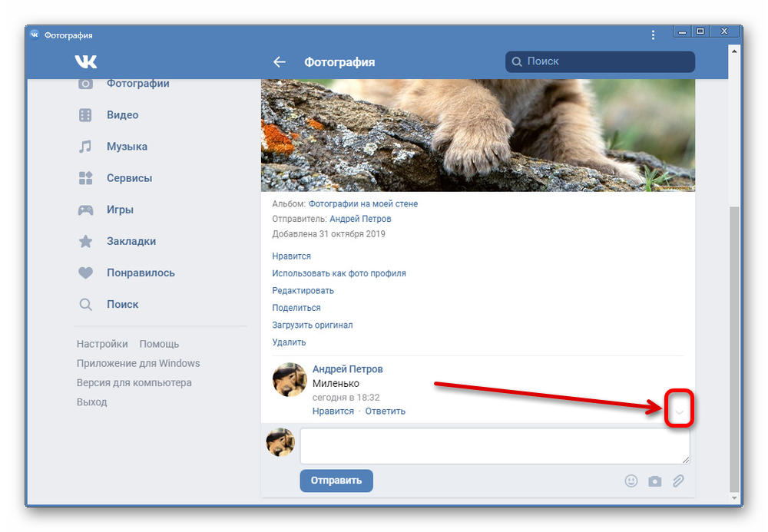The width and height of the screenshot is (768, 532).
Task: Click the VK icon in window title bar
Action: 35,35
